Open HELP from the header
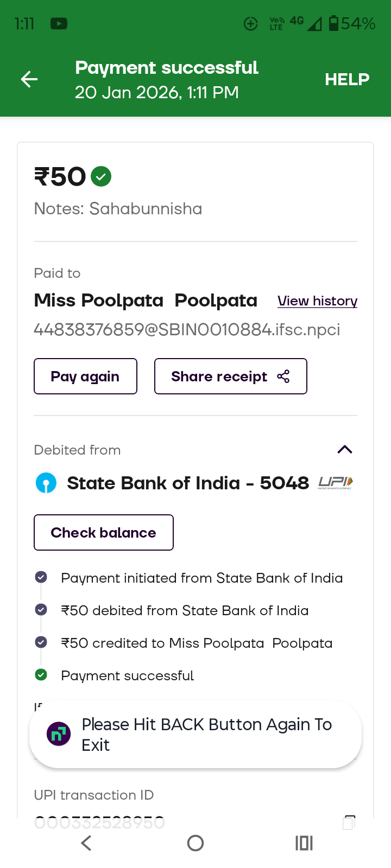This screenshot has width=391, height=868. tap(347, 80)
